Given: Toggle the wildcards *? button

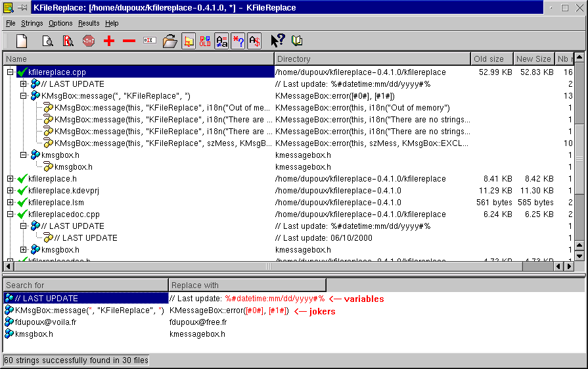Looking at the screenshot, I should tap(238, 41).
